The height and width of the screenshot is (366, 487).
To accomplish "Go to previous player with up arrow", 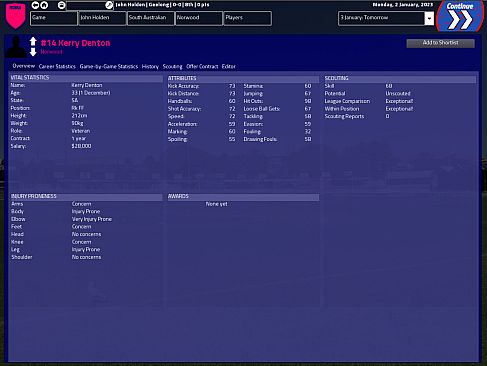I will pos(33,41).
